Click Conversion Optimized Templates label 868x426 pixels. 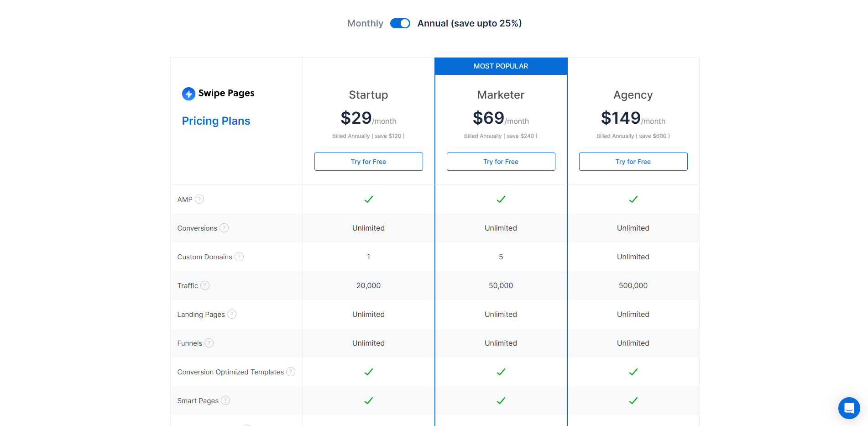pyautogui.click(x=230, y=372)
